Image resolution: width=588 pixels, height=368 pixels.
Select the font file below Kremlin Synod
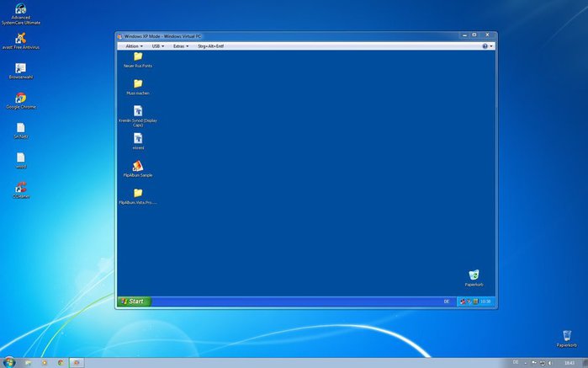138,141
